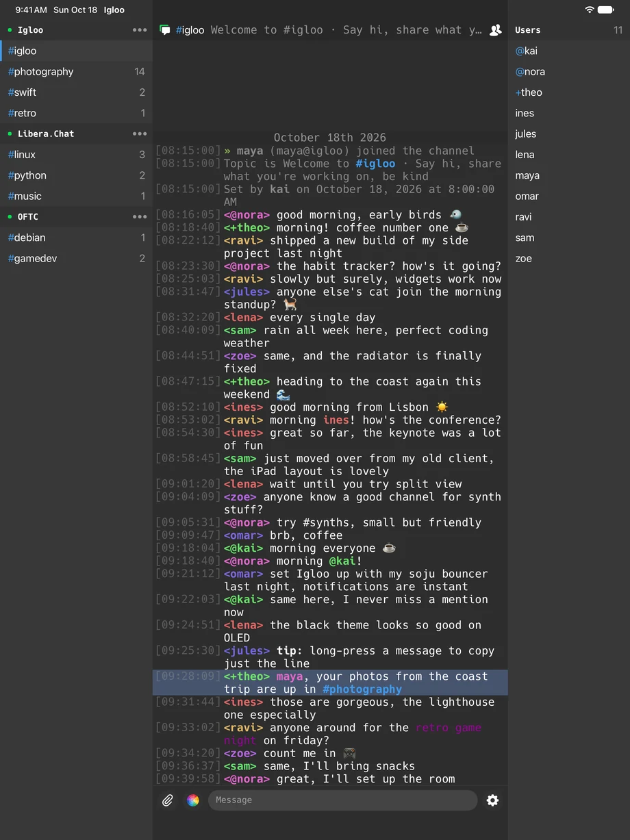Open the settings gear icon
Image resolution: width=630 pixels, height=840 pixels.
tap(492, 800)
